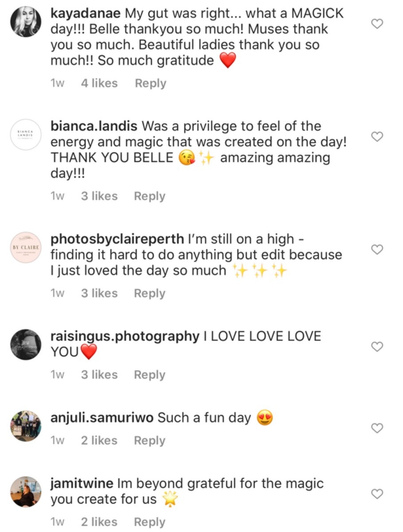This screenshot has width=403, height=532.
Task: Like anjuli.samuriwo's "Such a fun day" comment
Action: tap(376, 428)
